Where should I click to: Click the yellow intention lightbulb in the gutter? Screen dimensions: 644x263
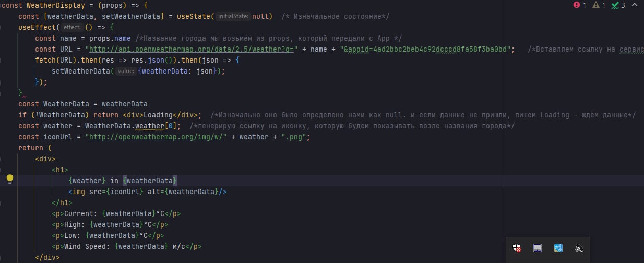(x=10, y=180)
